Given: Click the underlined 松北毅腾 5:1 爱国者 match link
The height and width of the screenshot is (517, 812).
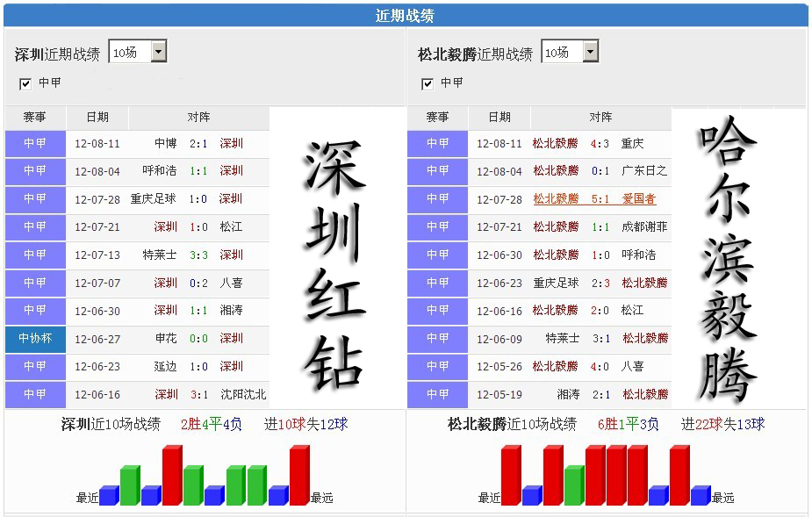Looking at the screenshot, I should 594,199.
